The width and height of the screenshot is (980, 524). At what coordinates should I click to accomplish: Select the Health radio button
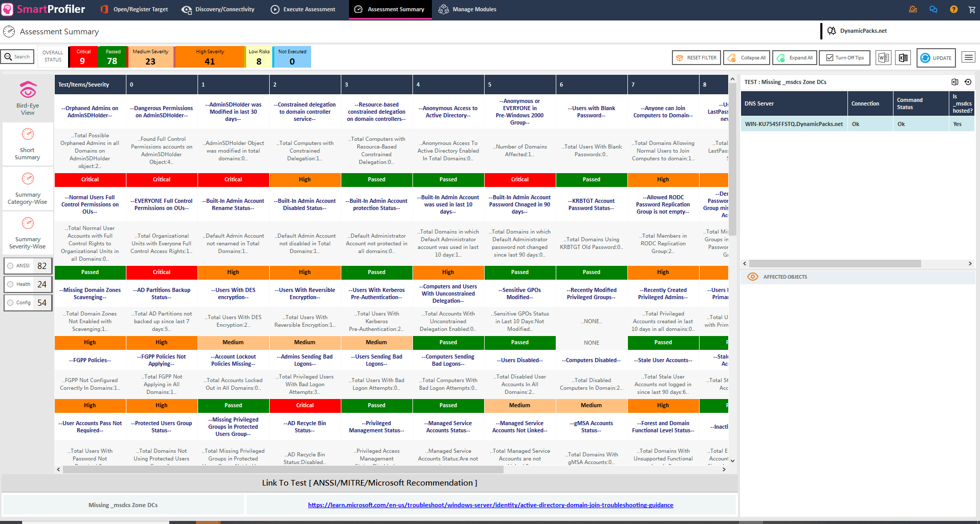click(x=10, y=284)
